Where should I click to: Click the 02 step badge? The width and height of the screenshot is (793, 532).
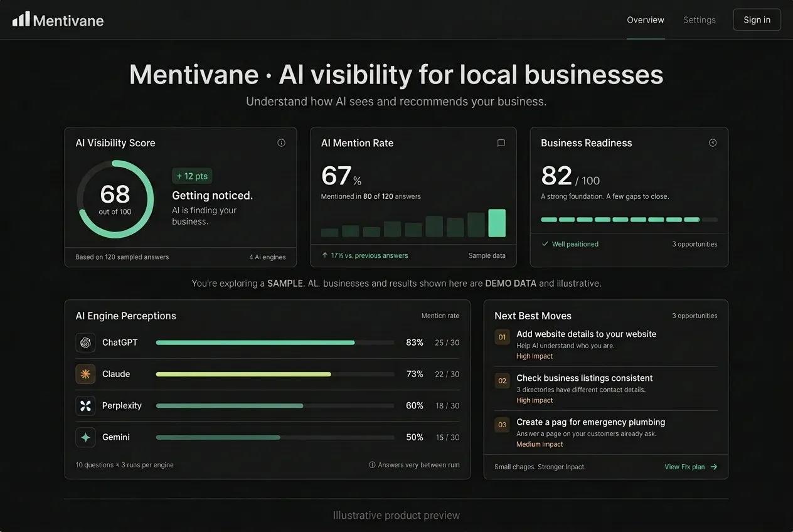[502, 381]
